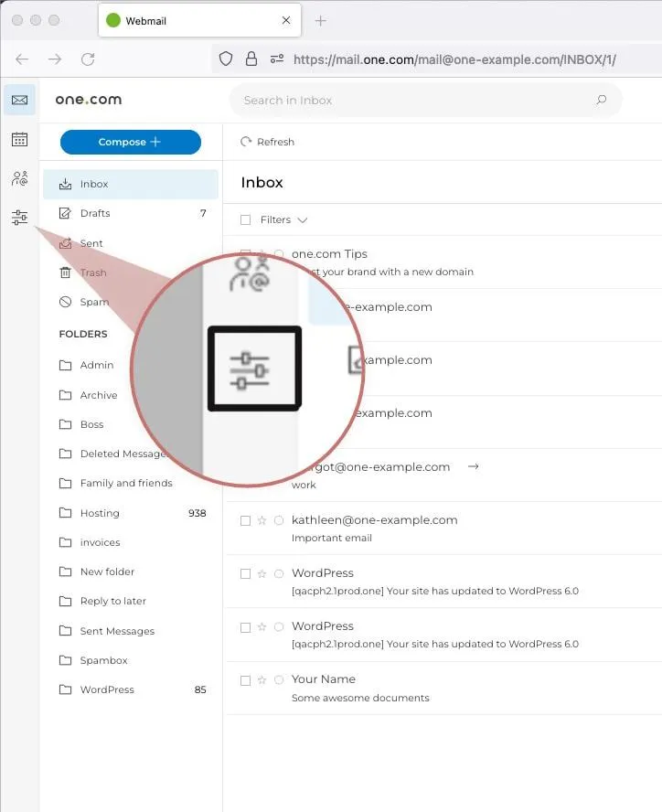
Task: Open the Mail section icon in sidebar
Action: [x=20, y=100]
